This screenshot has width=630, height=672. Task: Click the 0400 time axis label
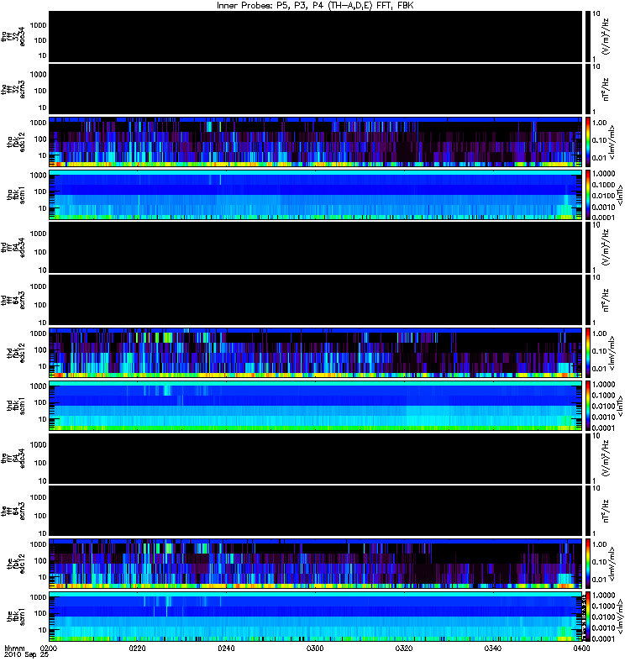tap(581, 648)
